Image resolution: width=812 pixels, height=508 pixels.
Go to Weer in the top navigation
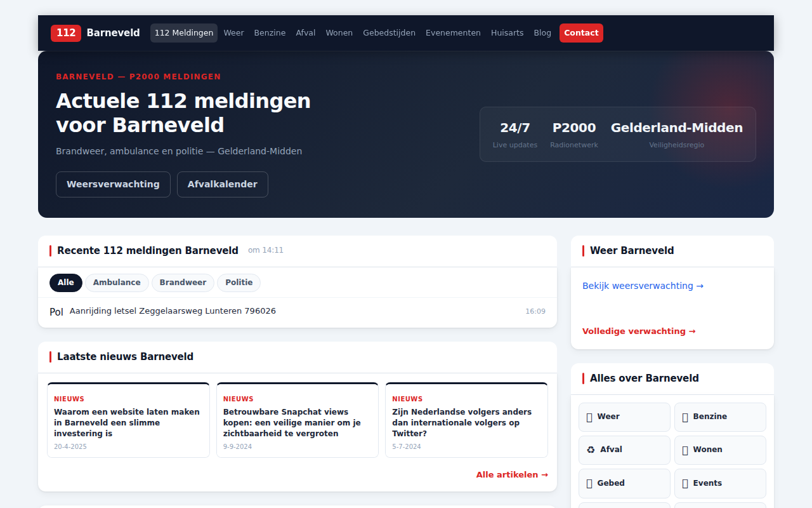(233, 33)
